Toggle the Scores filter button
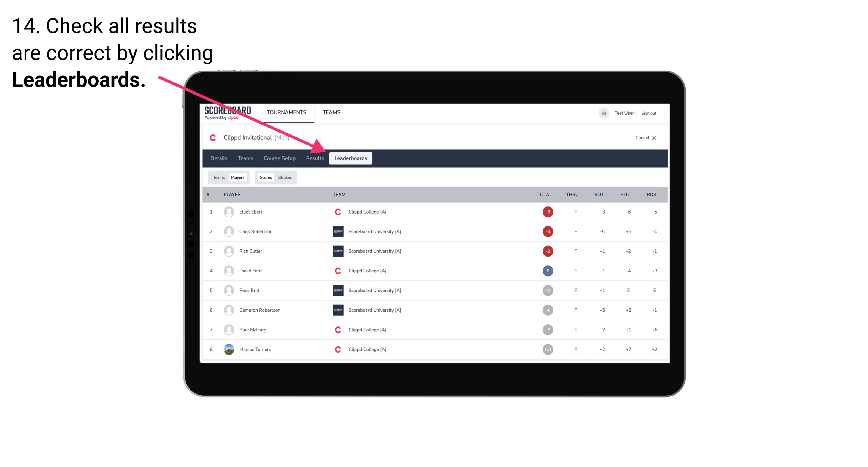 pyautogui.click(x=265, y=177)
